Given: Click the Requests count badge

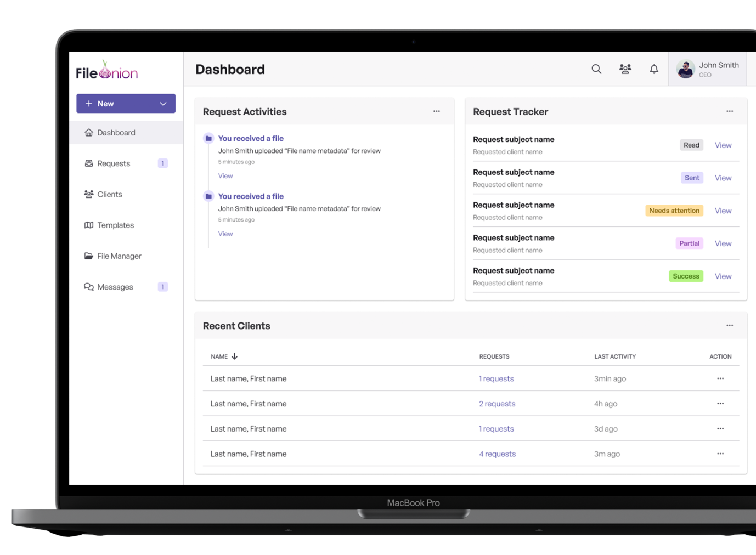Looking at the screenshot, I should point(163,163).
